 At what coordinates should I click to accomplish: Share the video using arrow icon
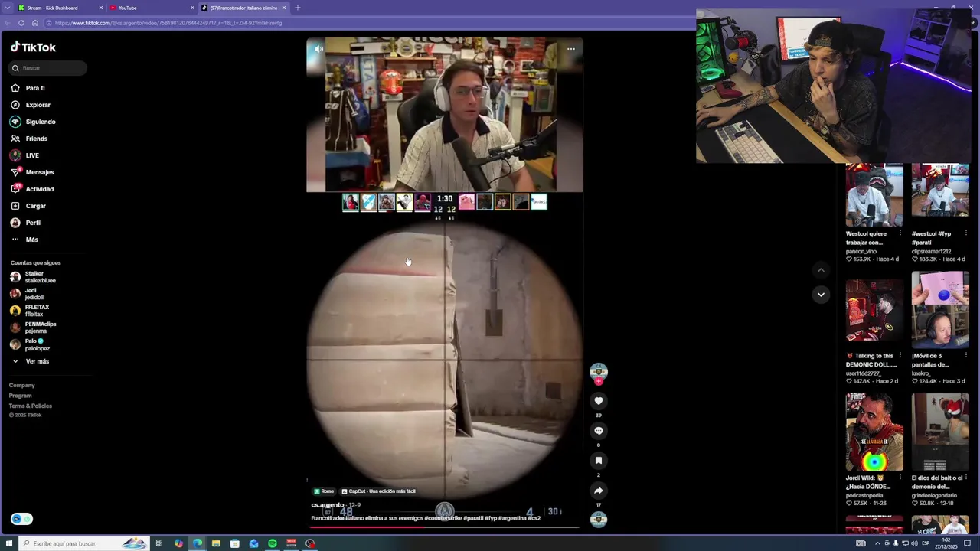coord(599,491)
